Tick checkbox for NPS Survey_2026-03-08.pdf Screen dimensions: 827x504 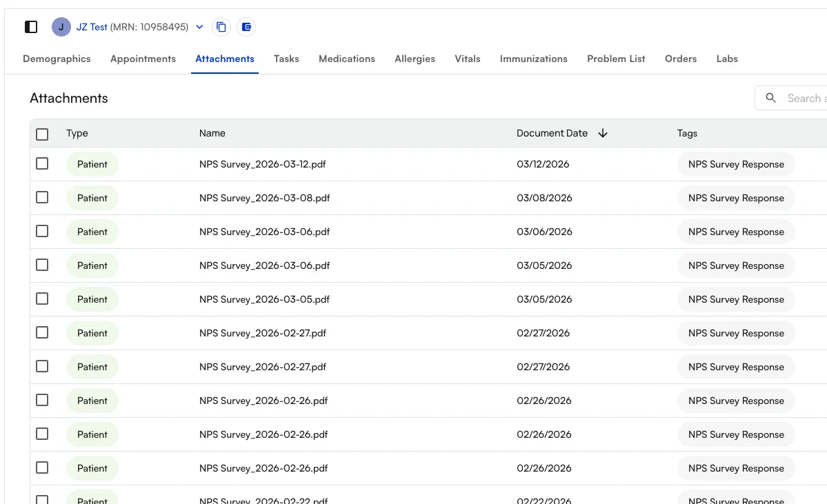pos(42,197)
